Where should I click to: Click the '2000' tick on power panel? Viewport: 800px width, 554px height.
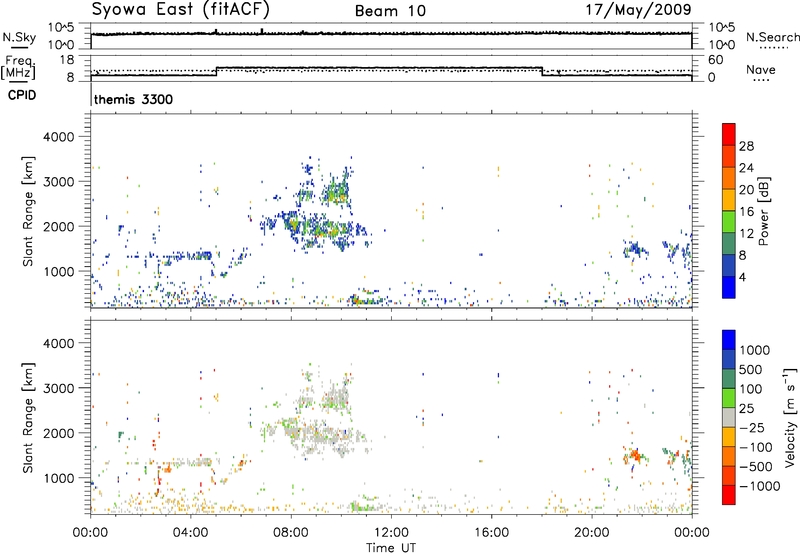[59, 226]
